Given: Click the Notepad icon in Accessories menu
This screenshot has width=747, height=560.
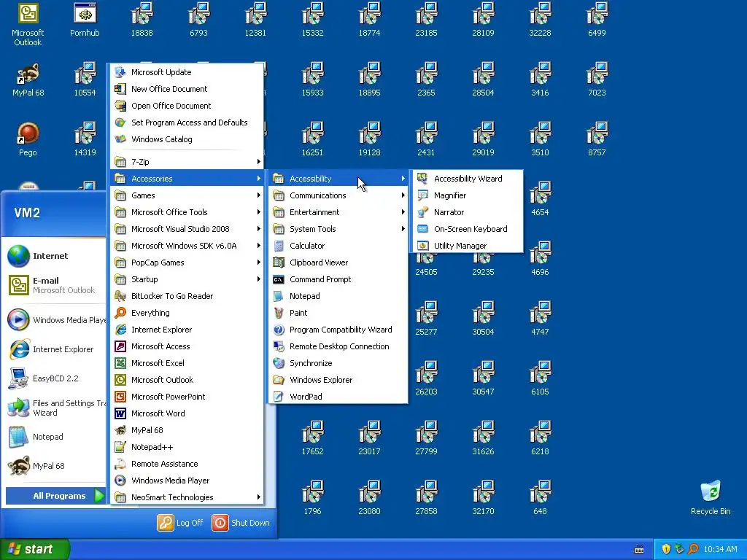Looking at the screenshot, I should (x=279, y=296).
